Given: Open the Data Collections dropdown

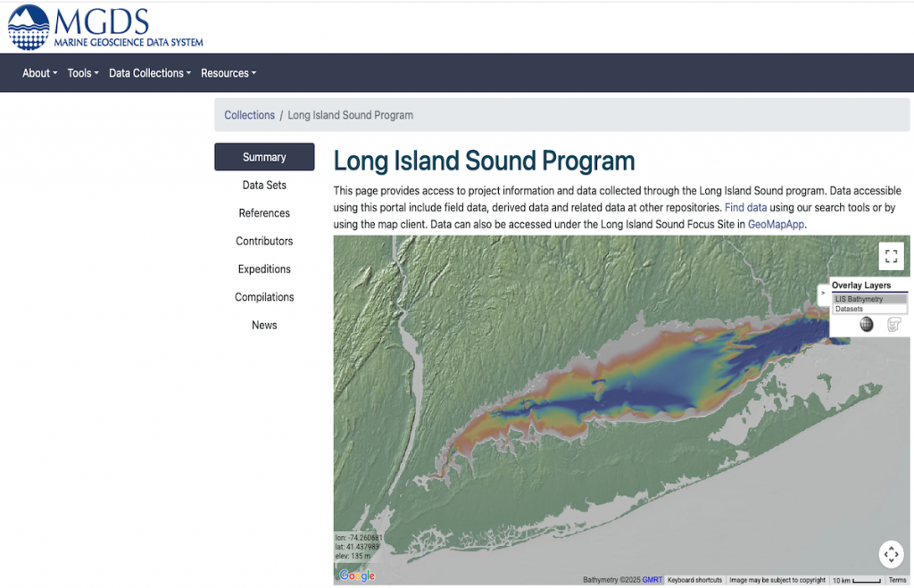Looking at the screenshot, I should tap(149, 73).
